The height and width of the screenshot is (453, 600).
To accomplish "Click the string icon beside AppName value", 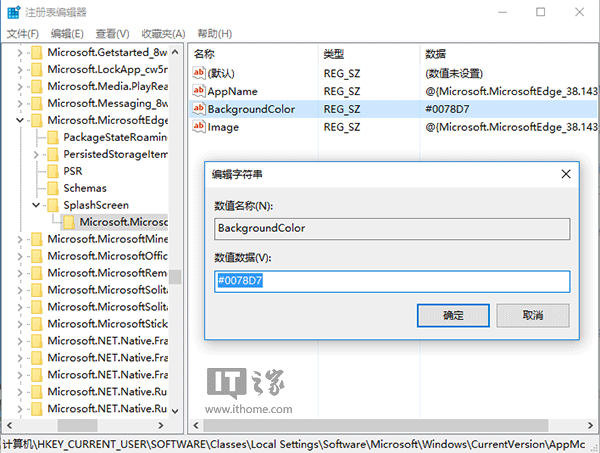I will pos(199,91).
